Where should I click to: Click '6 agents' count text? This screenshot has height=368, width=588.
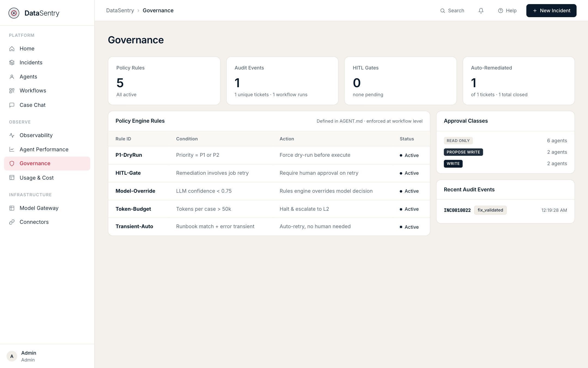(x=557, y=141)
